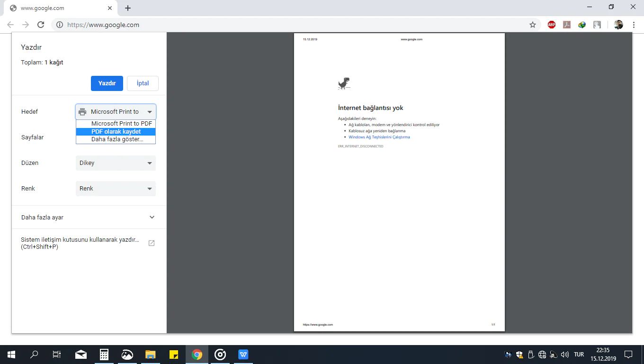The image size is (644, 364).
Task: Click Windows Ağ Teşhislerini Çalıştırma link in preview
Action: [379, 137]
